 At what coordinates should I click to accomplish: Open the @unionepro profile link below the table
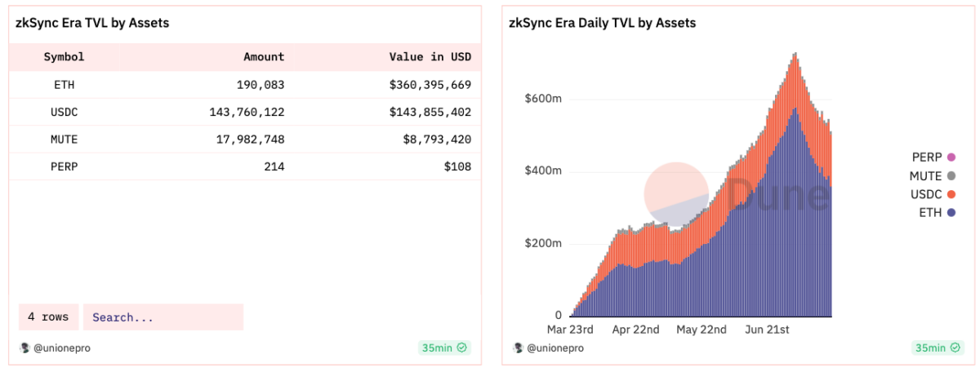coord(60,348)
